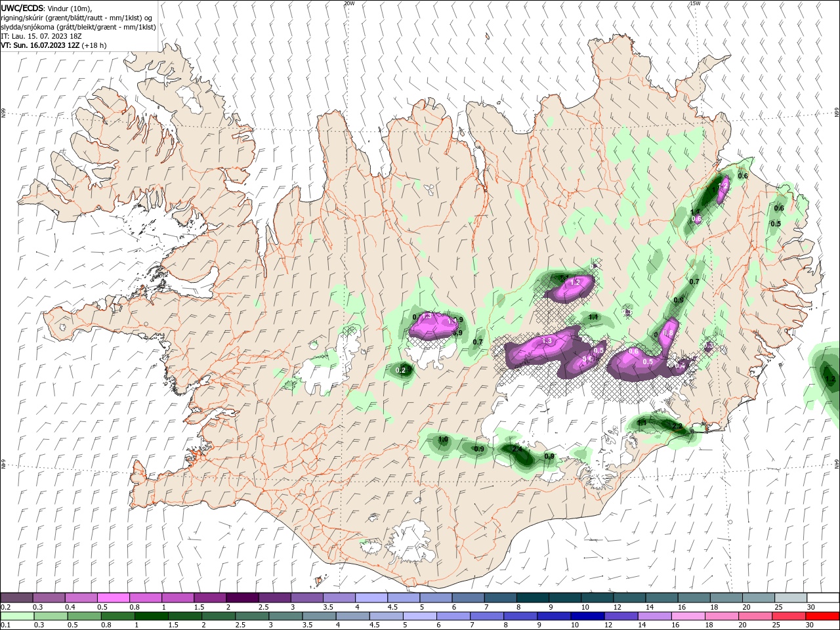Viewport: 840px width, 630px height.
Task: Click the 1.0 precipitation value on the map
Action: click(x=443, y=440)
